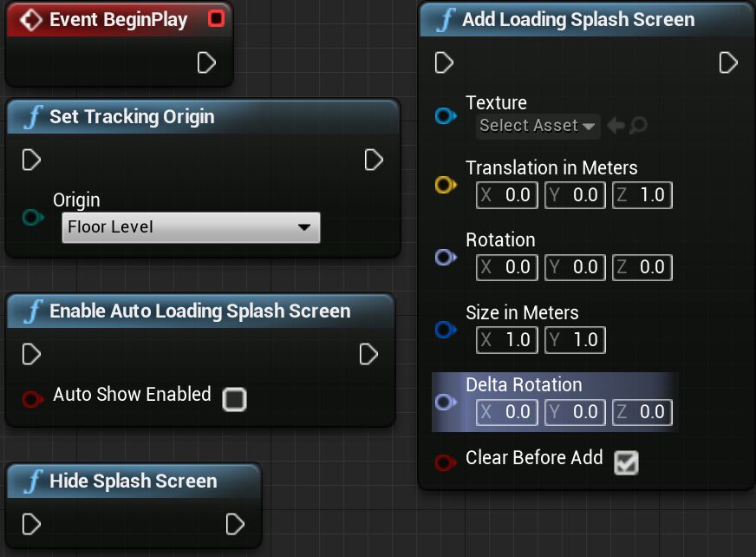Open the Floor Level origin dropdown

point(191,226)
